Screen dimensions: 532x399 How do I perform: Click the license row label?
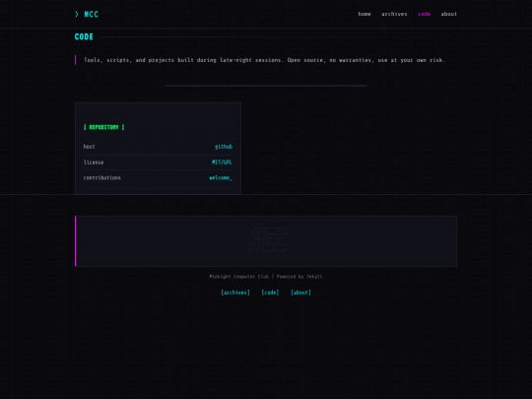click(94, 163)
